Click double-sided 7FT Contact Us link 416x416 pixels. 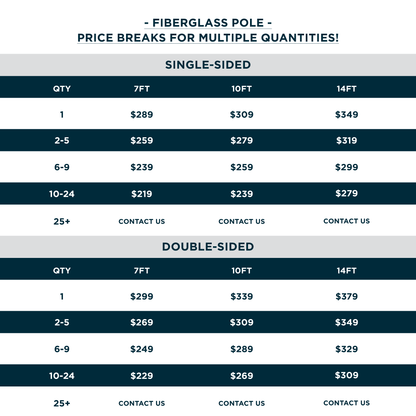(142, 403)
